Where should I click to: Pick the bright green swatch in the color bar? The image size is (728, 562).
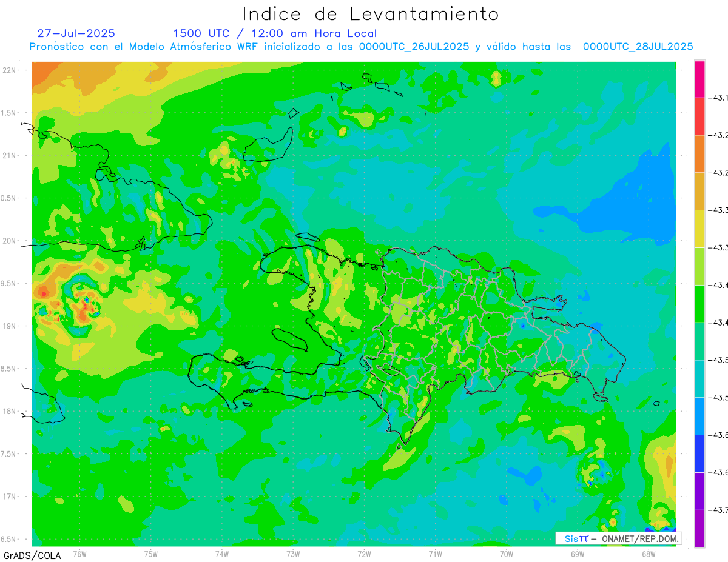tap(699, 303)
